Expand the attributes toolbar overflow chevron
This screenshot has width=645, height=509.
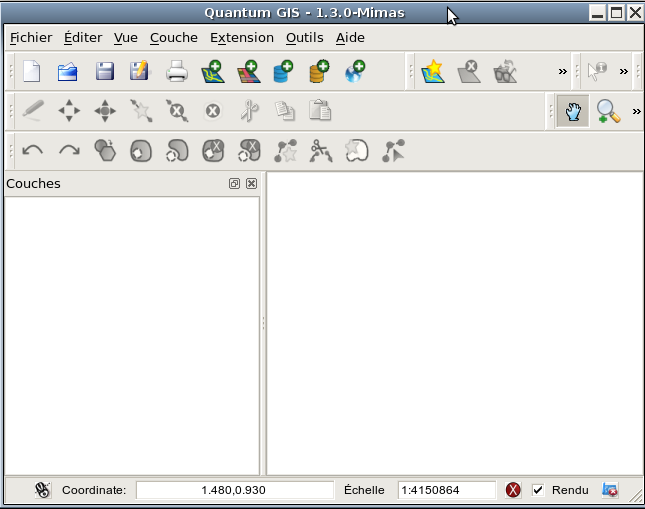tap(624, 72)
